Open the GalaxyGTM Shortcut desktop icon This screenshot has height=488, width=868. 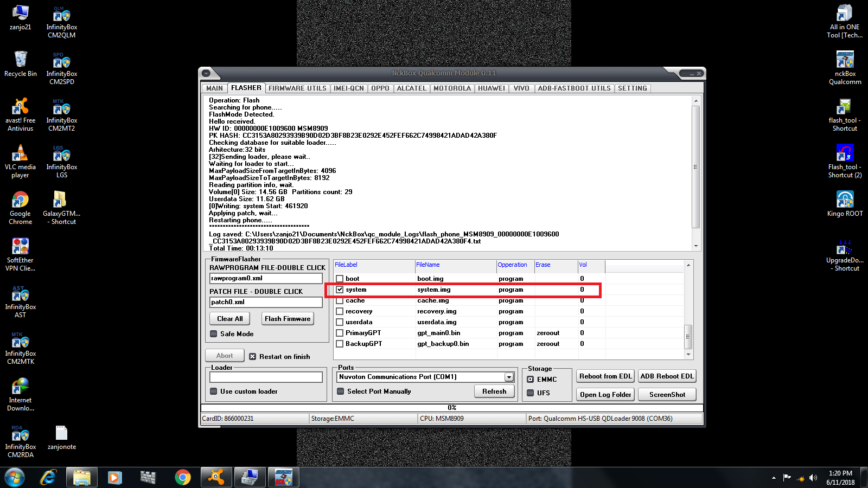62,208
